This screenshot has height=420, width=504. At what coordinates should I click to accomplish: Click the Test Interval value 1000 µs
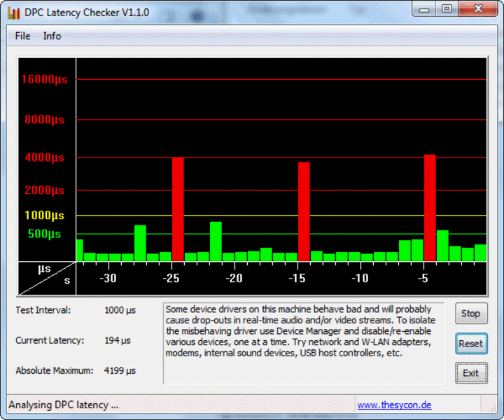pyautogui.click(x=120, y=310)
